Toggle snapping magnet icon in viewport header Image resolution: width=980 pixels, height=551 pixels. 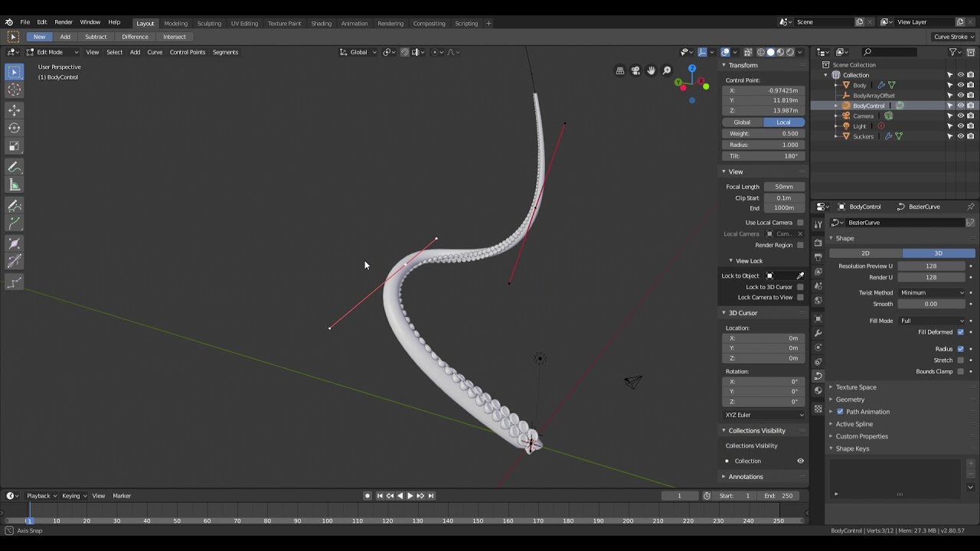point(405,52)
